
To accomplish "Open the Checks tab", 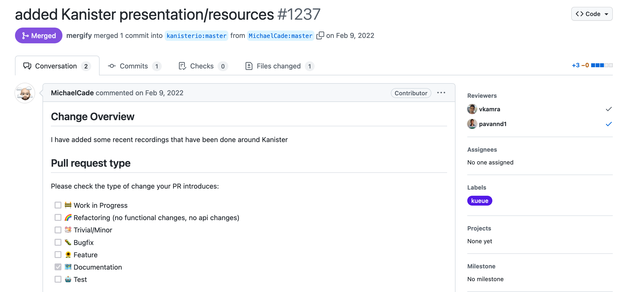I will 203,66.
